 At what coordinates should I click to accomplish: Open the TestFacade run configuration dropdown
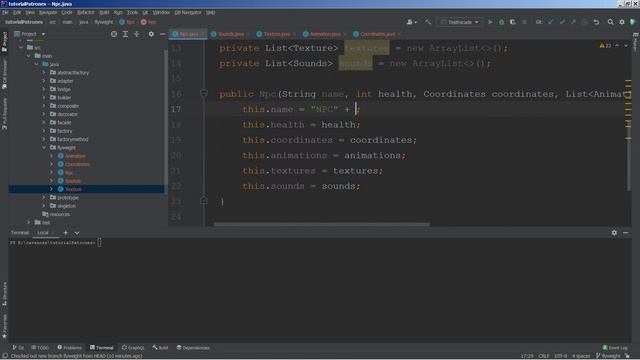(460, 22)
